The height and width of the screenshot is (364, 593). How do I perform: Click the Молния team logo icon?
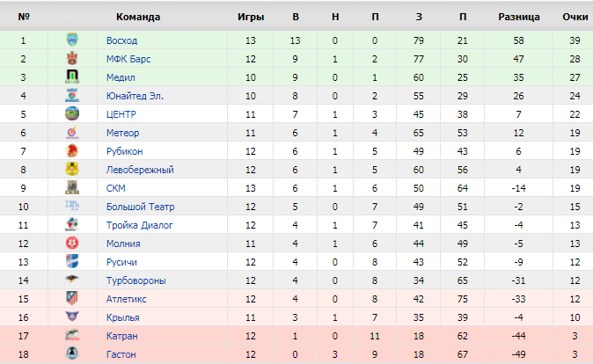(x=72, y=244)
